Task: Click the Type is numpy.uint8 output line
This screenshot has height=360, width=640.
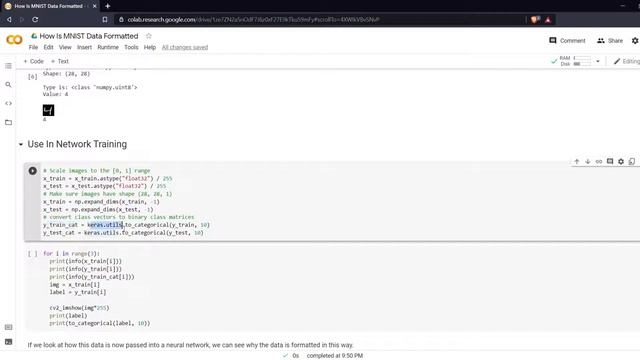Action: 90,87
